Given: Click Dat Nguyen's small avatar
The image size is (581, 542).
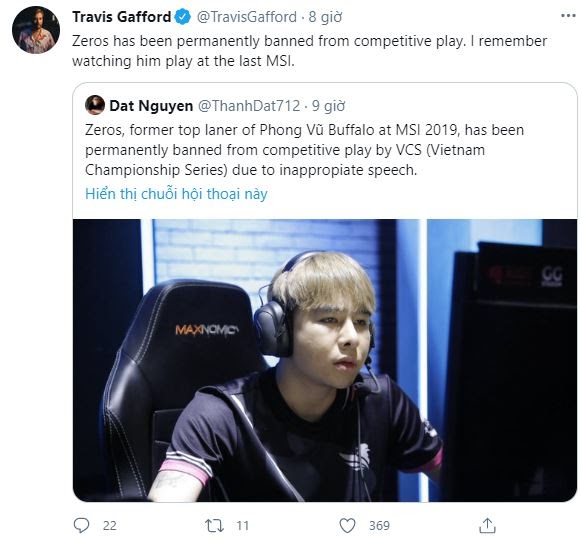Looking at the screenshot, I should coord(94,105).
